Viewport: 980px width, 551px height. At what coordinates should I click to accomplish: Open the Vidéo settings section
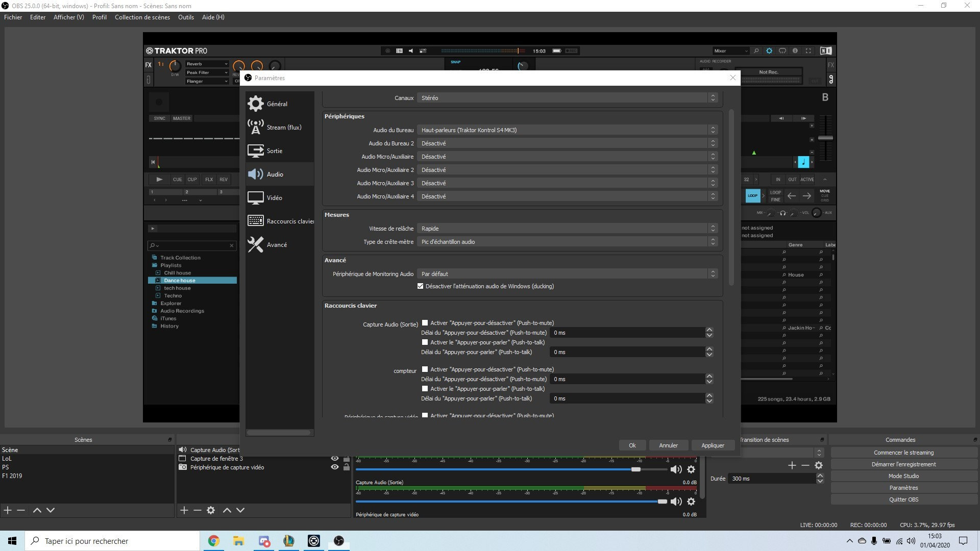point(275,197)
